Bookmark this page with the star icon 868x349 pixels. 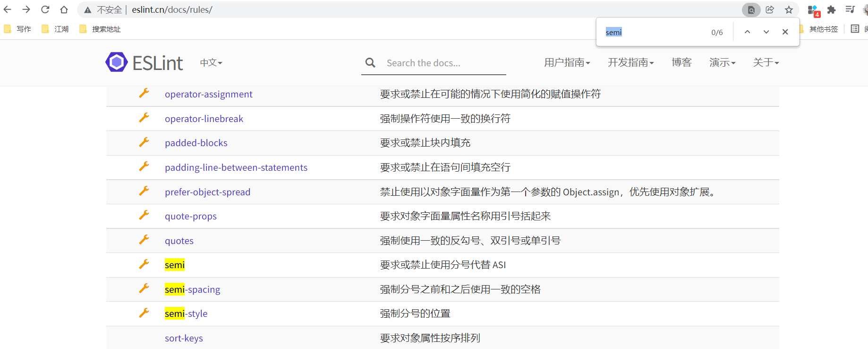[789, 9]
